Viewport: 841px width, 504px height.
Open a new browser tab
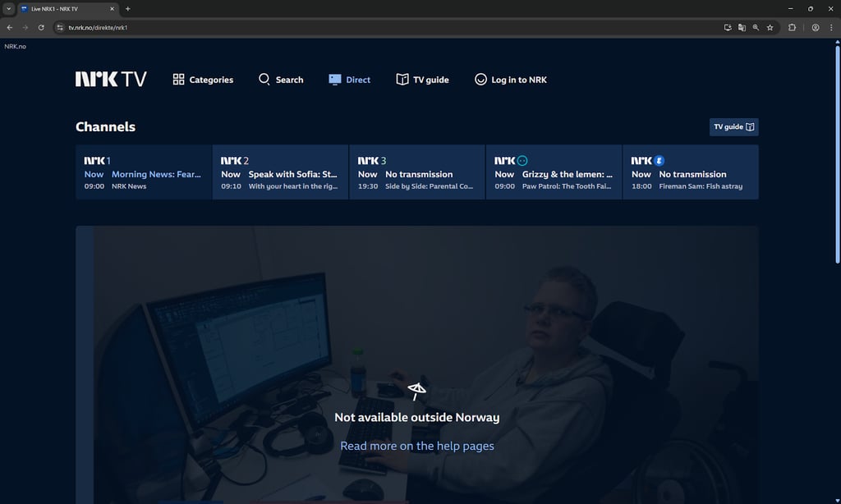click(127, 8)
